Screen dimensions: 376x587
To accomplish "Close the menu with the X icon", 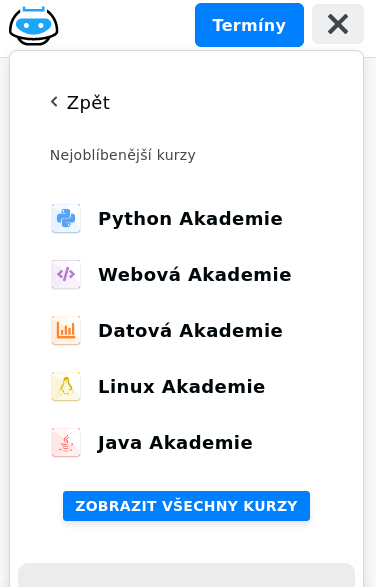I will (x=338, y=24).
